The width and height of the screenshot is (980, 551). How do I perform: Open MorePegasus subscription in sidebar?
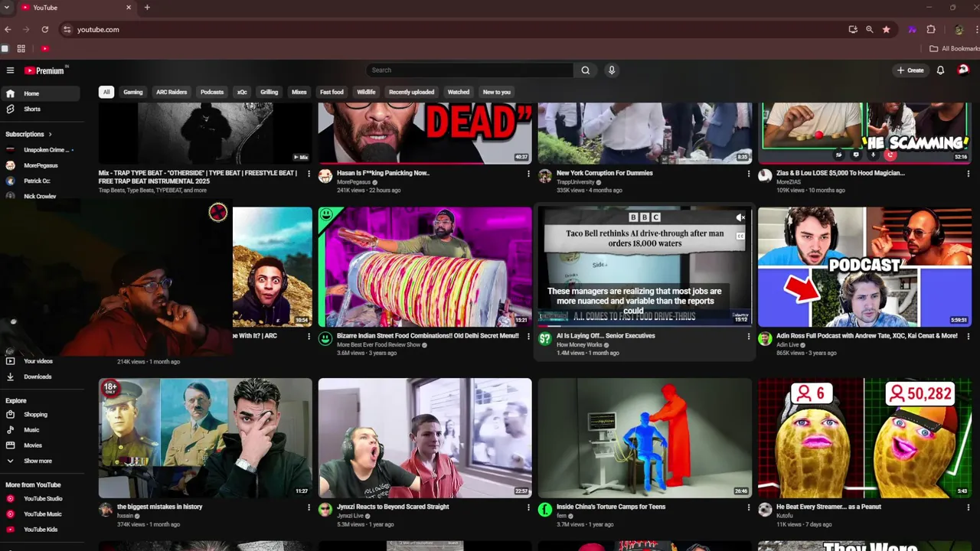coord(40,165)
